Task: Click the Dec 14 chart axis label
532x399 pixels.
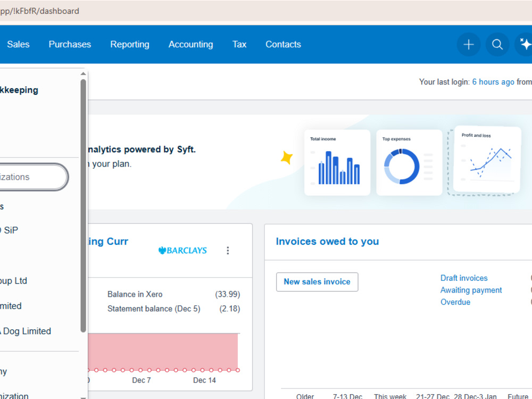Action: point(204,380)
